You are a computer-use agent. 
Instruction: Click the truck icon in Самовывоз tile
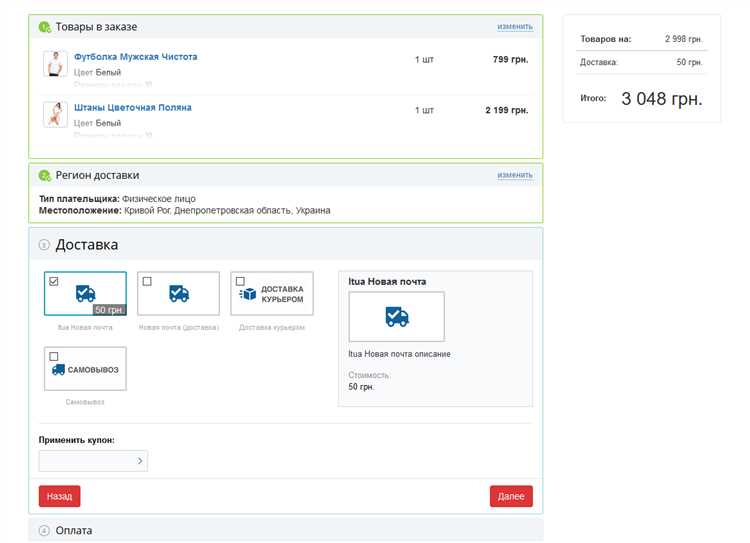coord(58,369)
